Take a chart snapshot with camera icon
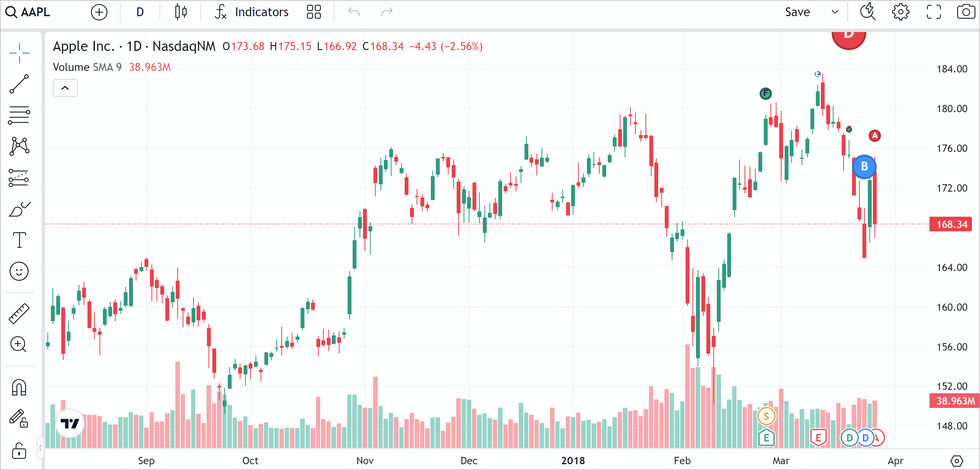This screenshot has height=470, width=980. pyautogui.click(x=965, y=12)
